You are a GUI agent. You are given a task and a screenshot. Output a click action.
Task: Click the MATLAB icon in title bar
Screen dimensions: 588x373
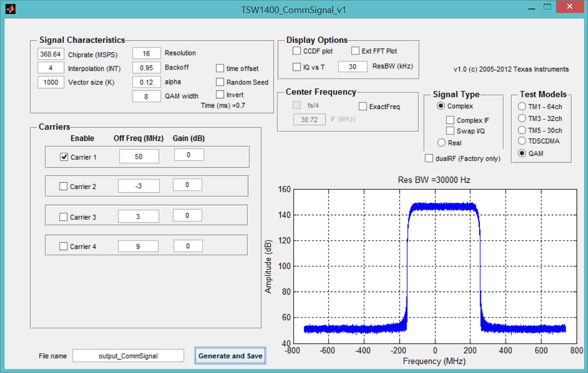tap(10, 8)
